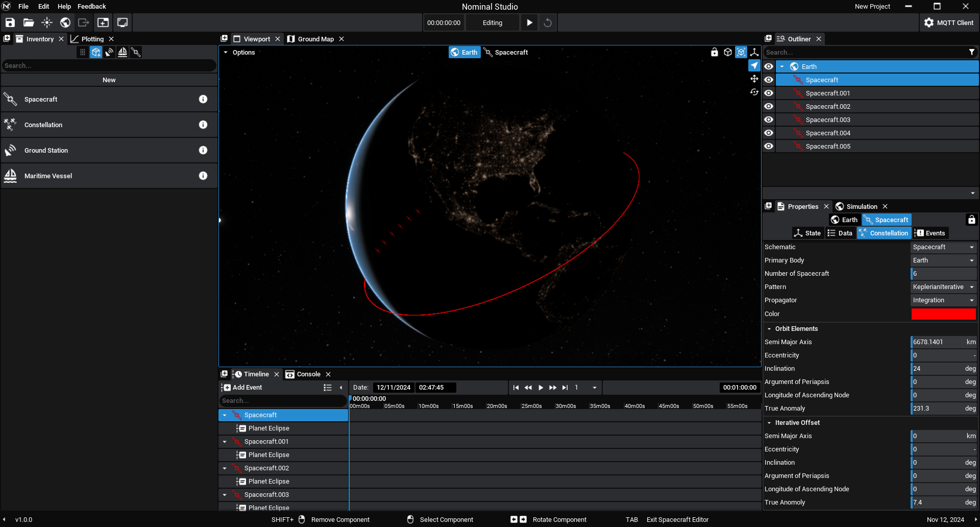Click the info icon for Ground Station
This screenshot has width=980, height=527.
(203, 150)
